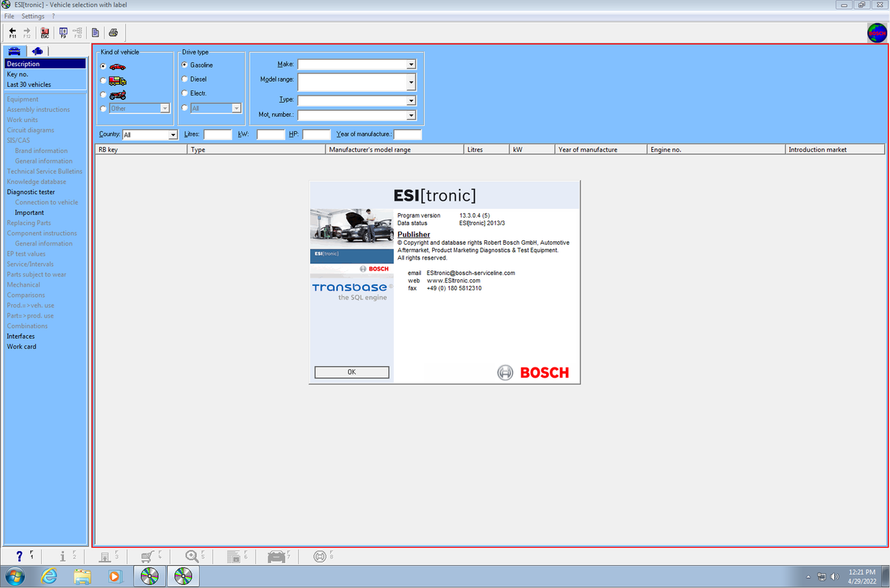
Task: Select Diesel drive type
Action: pos(184,79)
